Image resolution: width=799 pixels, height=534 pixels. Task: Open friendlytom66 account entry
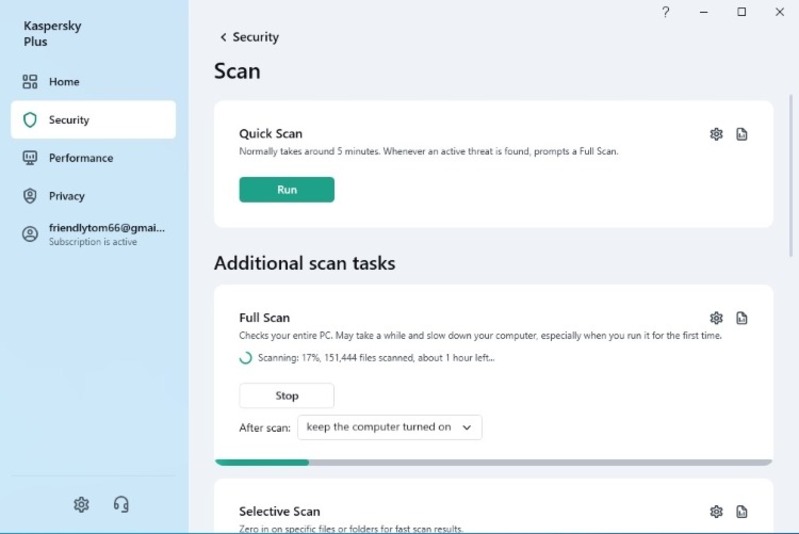[x=93, y=234]
